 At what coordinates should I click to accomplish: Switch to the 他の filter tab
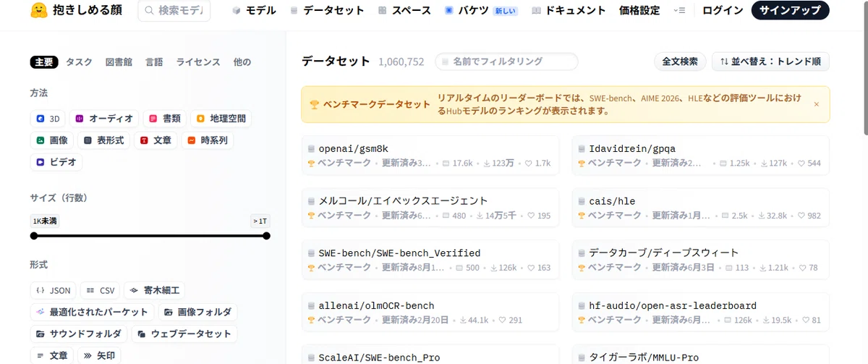242,62
